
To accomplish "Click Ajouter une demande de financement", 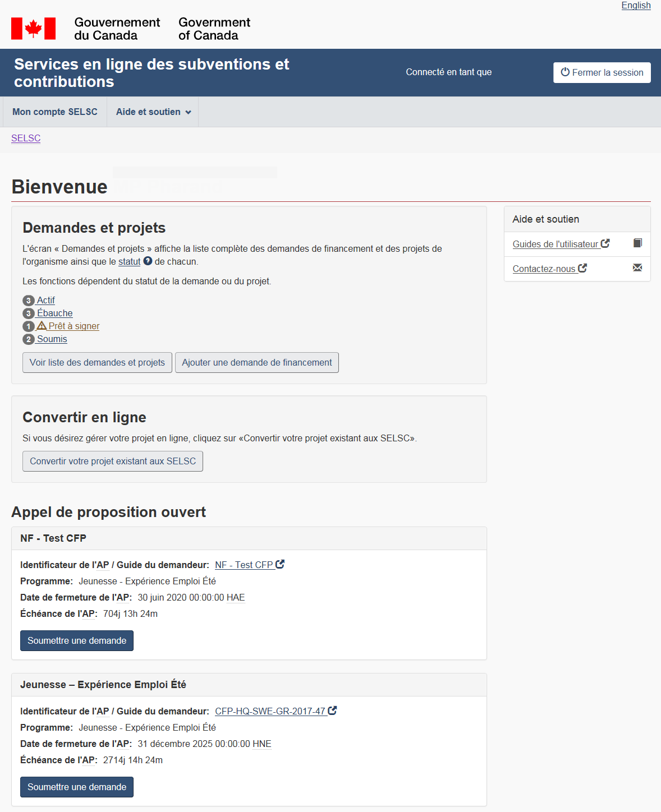I will (x=257, y=363).
